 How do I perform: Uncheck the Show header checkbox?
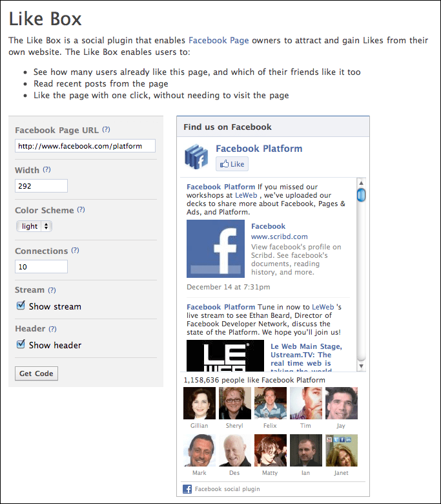click(21, 344)
